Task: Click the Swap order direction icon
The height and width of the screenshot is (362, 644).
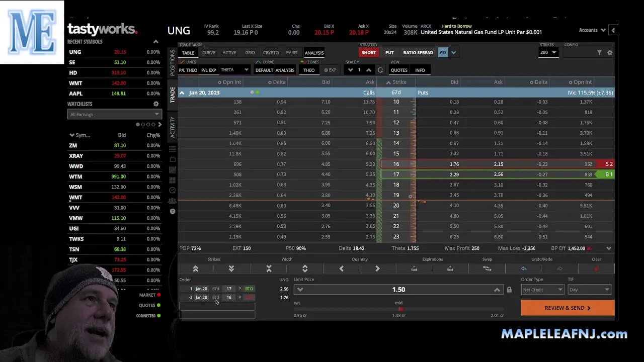Action: 487,269
